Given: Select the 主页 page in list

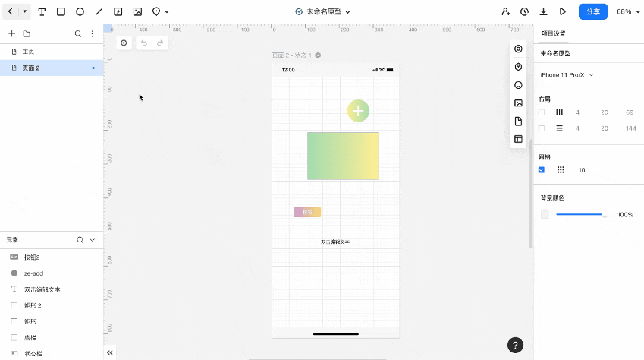Looking at the screenshot, I should point(28,52).
